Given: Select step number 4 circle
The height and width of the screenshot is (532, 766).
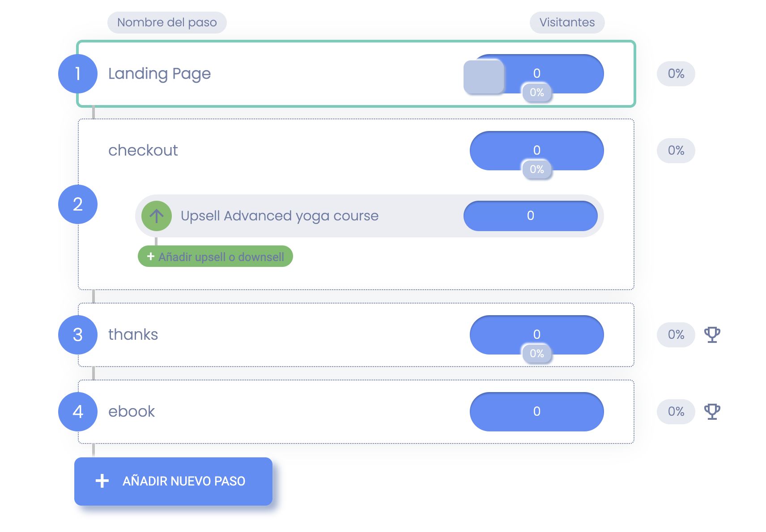Looking at the screenshot, I should [78, 412].
